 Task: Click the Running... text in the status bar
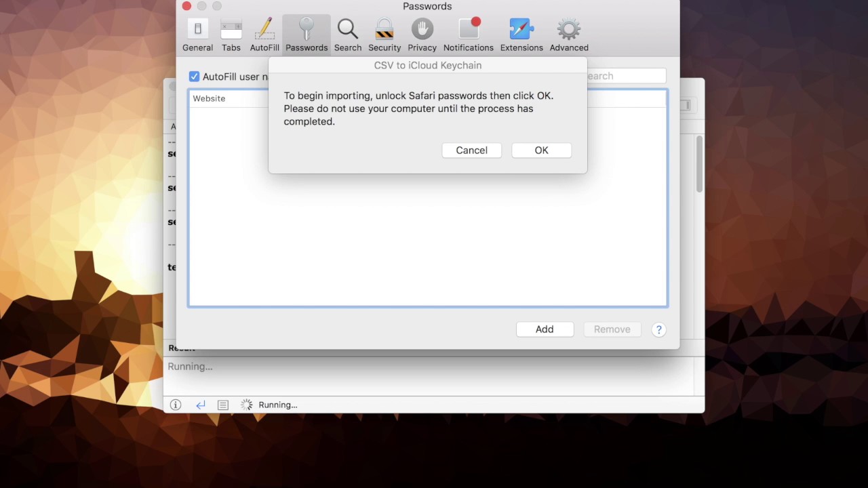click(278, 405)
